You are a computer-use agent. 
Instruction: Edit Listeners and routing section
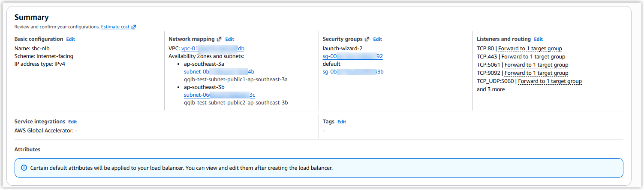(x=539, y=39)
